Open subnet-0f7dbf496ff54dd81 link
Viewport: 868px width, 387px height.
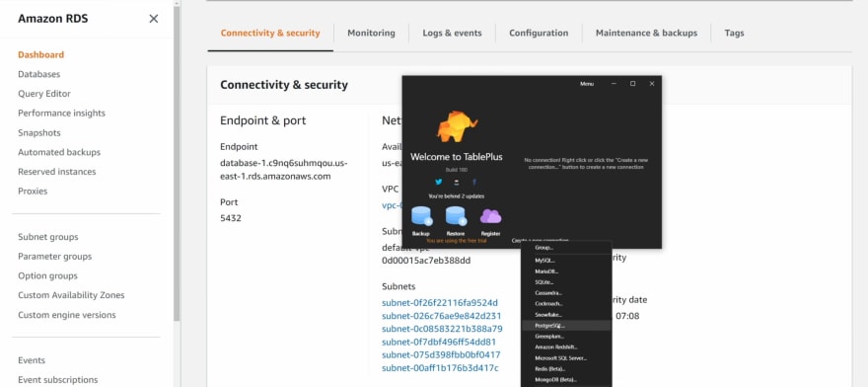pyautogui.click(x=439, y=343)
